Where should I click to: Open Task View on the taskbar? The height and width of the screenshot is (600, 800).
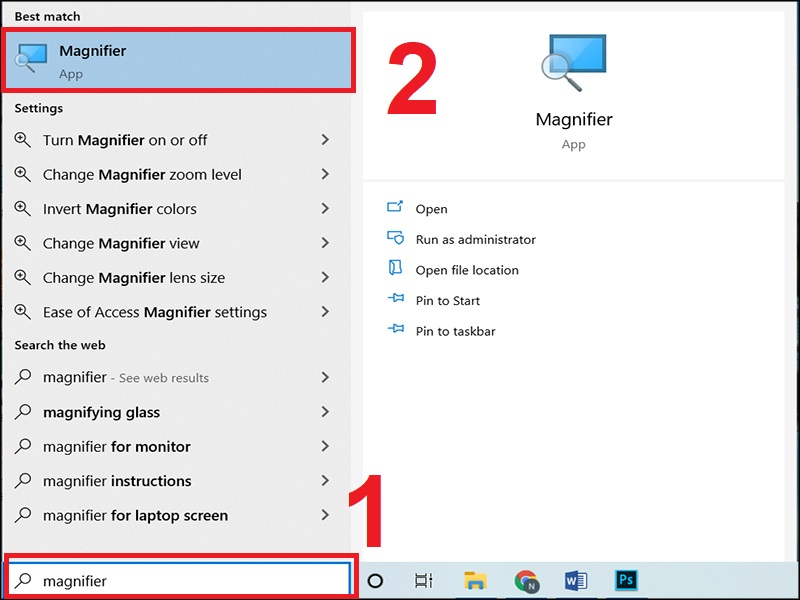tap(423, 581)
